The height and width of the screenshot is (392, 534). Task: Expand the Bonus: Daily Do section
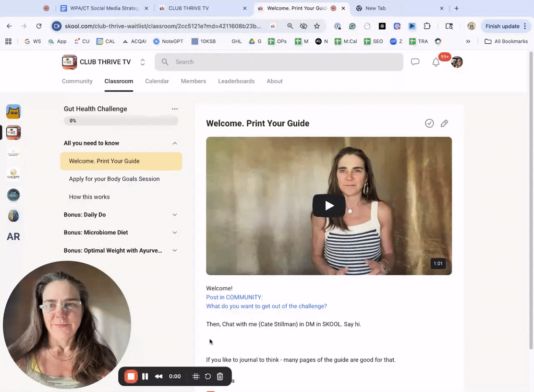[175, 215]
